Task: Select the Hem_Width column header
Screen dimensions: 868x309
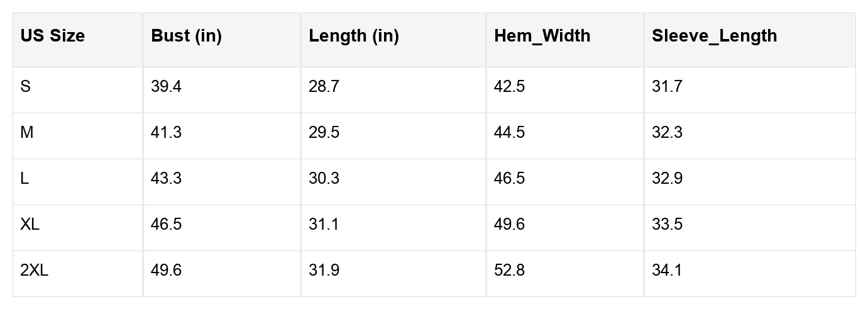Action: (x=542, y=36)
